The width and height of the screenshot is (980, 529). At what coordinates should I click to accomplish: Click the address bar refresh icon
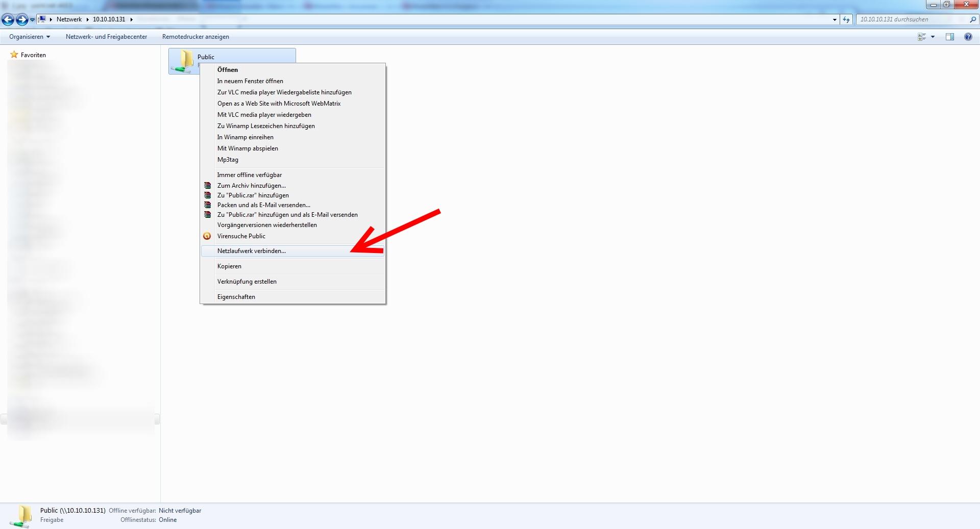point(846,19)
